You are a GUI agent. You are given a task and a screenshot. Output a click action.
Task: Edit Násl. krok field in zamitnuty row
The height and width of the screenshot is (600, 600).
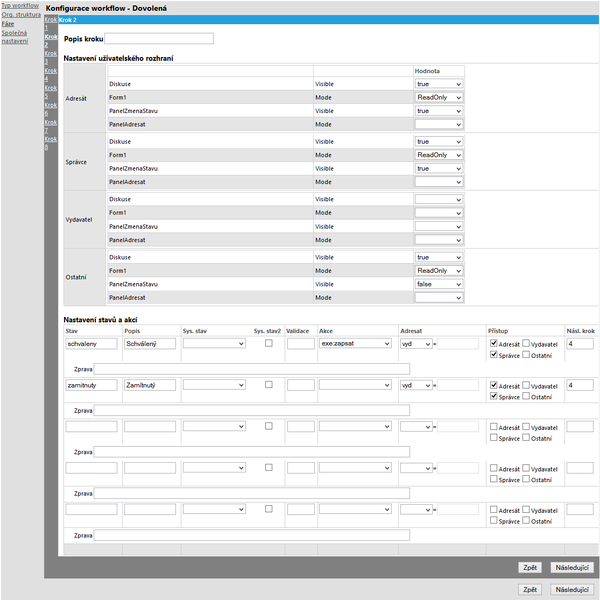tap(580, 385)
